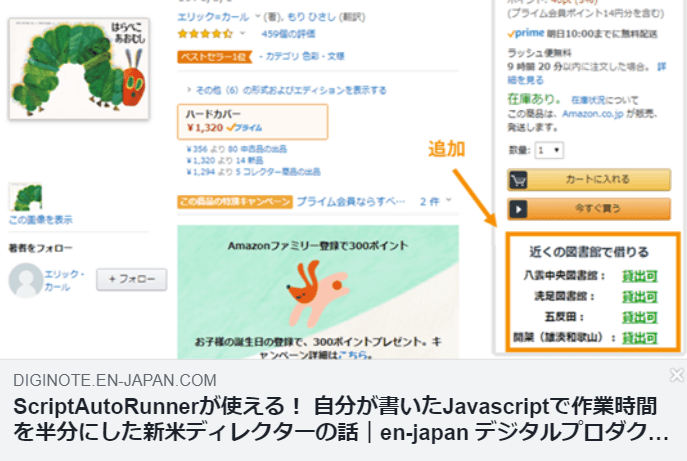Click 貸出可 for 洗足図書館

click(x=638, y=296)
